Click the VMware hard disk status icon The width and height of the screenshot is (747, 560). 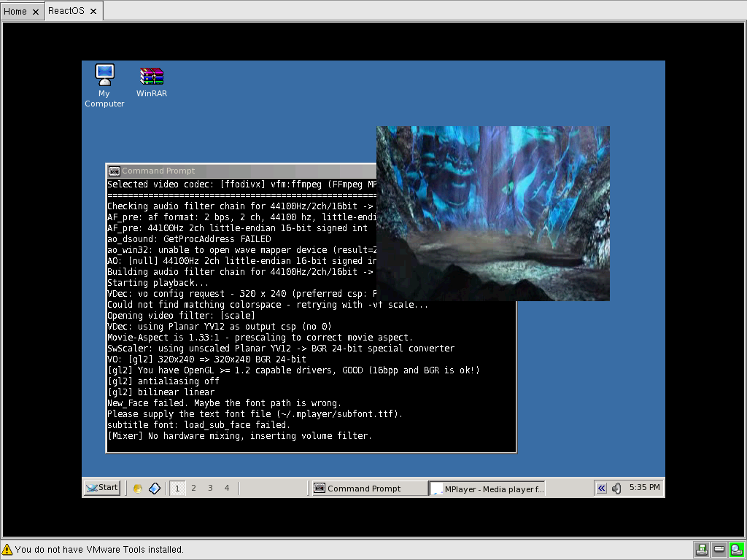pos(719,549)
